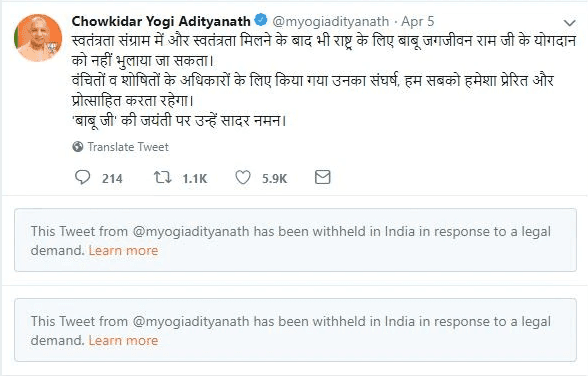Open the tweet options chevron menu

click(x=569, y=23)
